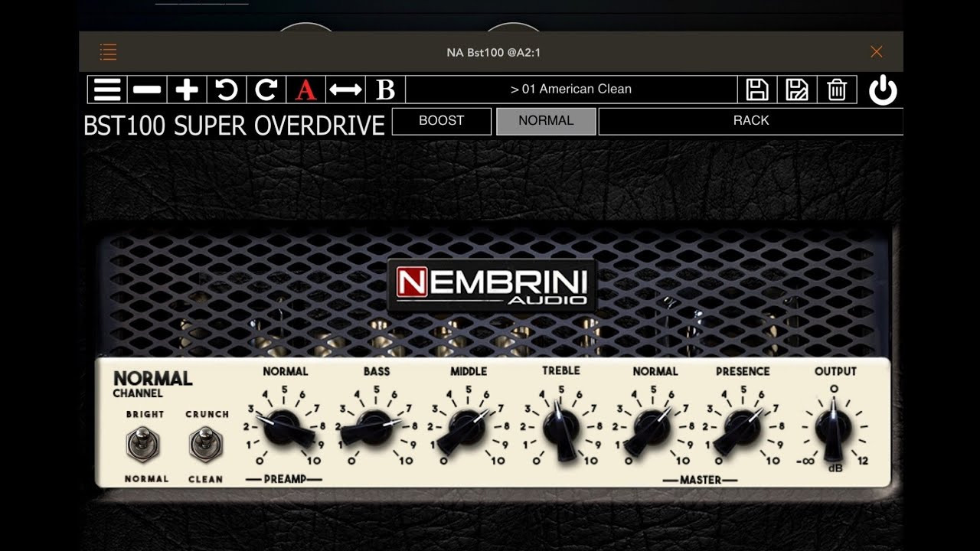Image resolution: width=980 pixels, height=551 pixels.
Task: Open the hamburger menu in plugin toolbar
Action: click(x=107, y=90)
